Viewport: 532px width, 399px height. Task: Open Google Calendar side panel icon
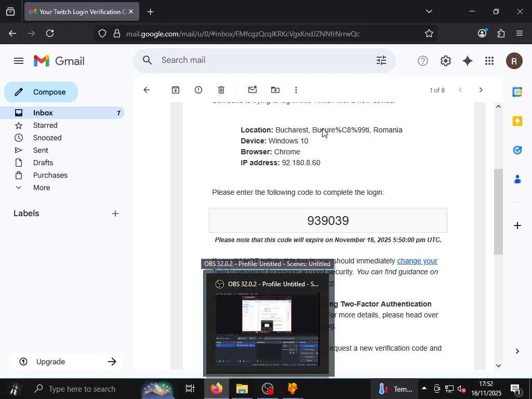coord(517,92)
